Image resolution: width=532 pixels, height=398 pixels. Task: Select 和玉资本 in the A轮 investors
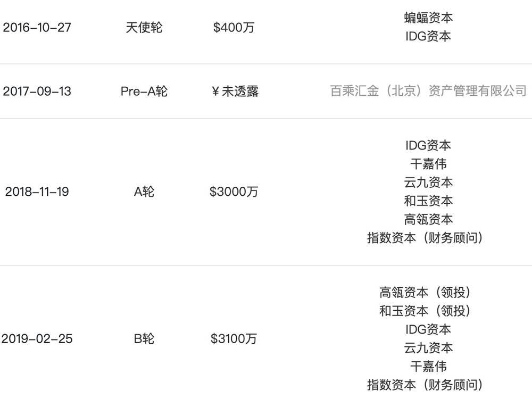[428, 201]
